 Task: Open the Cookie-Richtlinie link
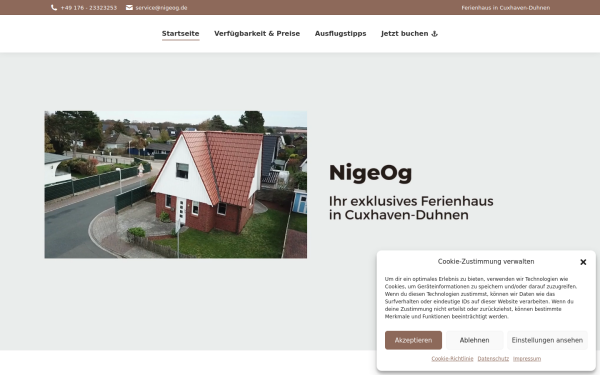[452, 359]
